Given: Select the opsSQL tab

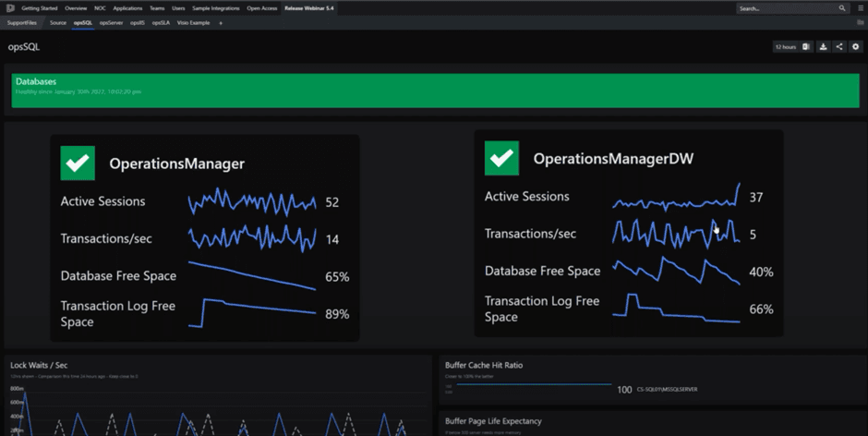Looking at the screenshot, I should click(83, 23).
